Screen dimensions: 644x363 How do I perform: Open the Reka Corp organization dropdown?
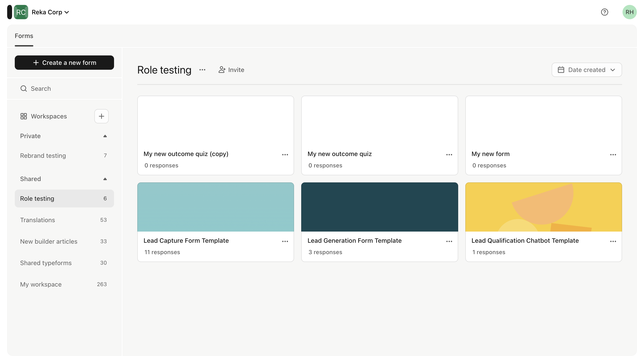[50, 12]
